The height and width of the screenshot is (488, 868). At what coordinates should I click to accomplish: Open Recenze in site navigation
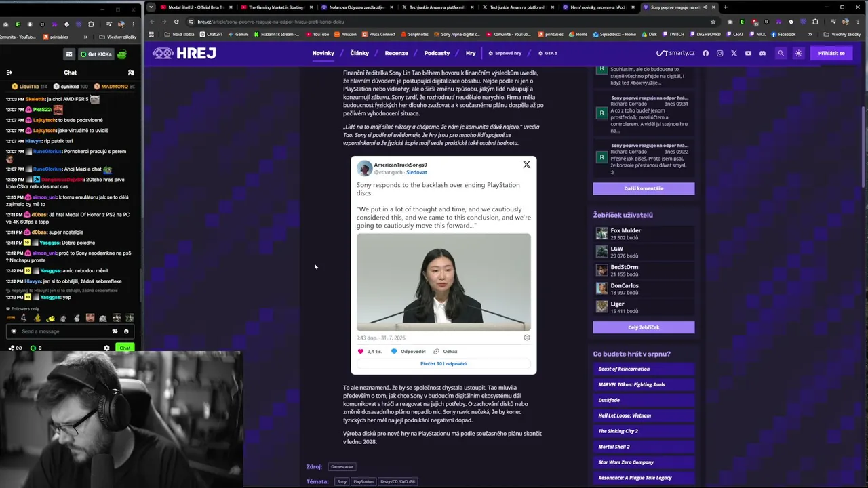(x=397, y=53)
